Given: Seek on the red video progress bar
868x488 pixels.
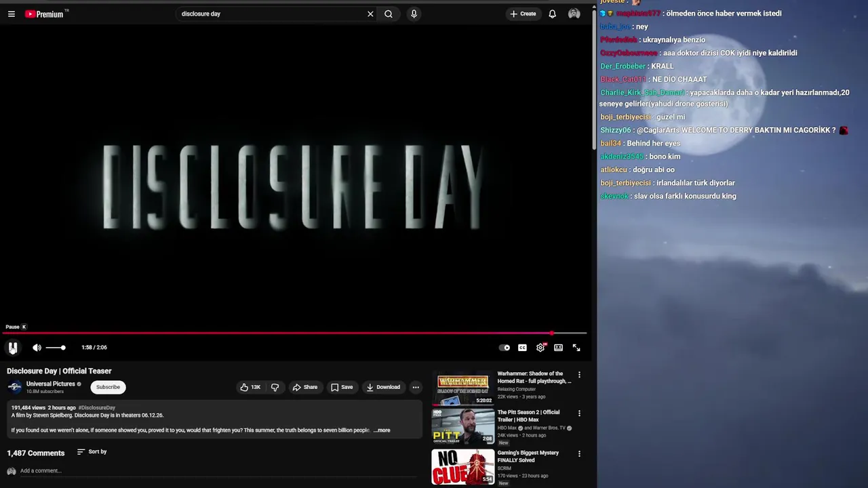Looking at the screenshot, I should pos(294,333).
